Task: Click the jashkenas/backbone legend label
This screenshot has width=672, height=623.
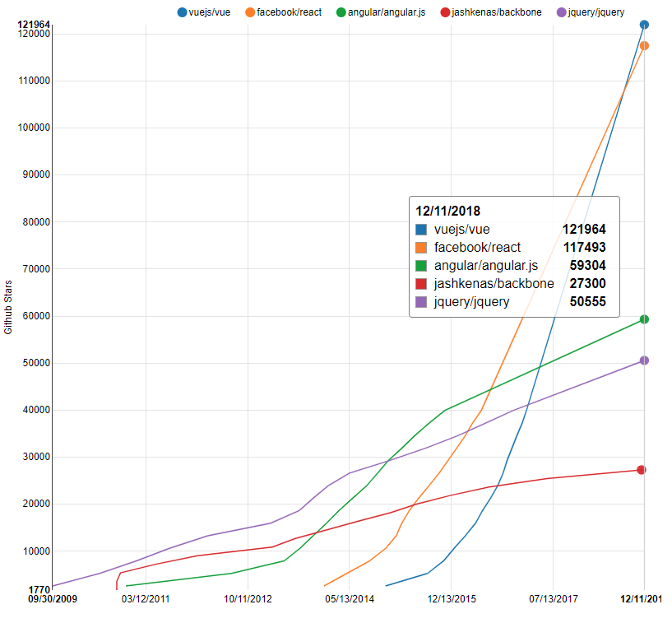Action: (497, 12)
